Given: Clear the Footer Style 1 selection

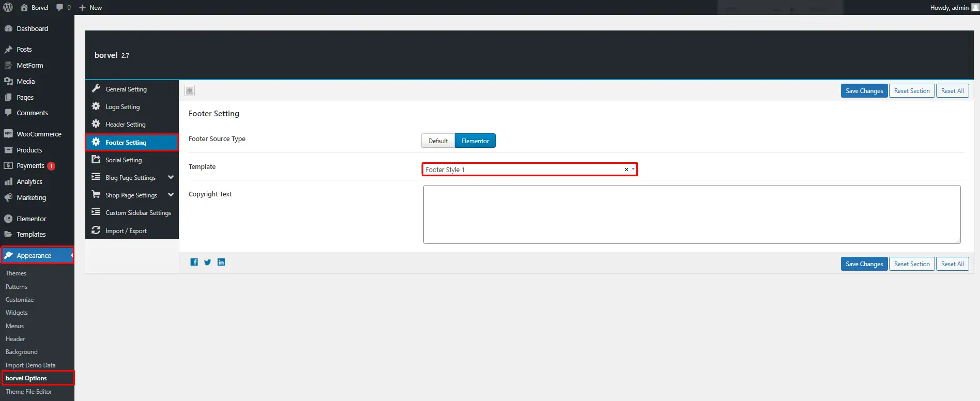Looking at the screenshot, I should 626,169.
